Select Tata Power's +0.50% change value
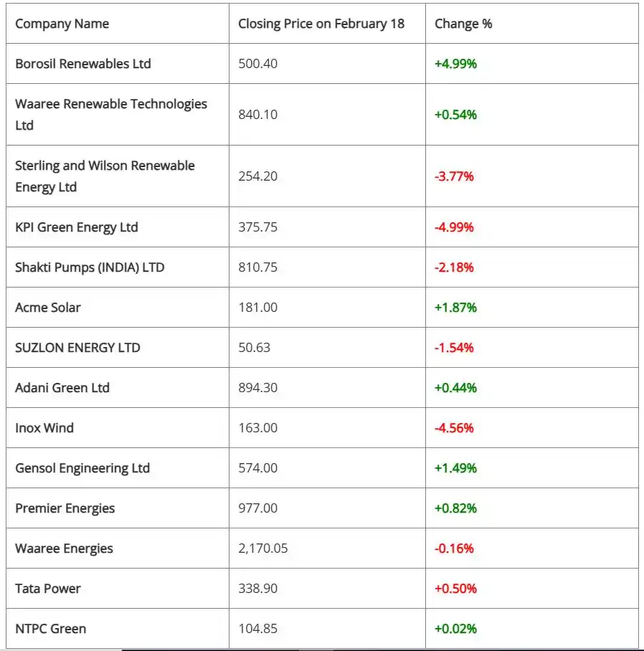 coord(455,589)
